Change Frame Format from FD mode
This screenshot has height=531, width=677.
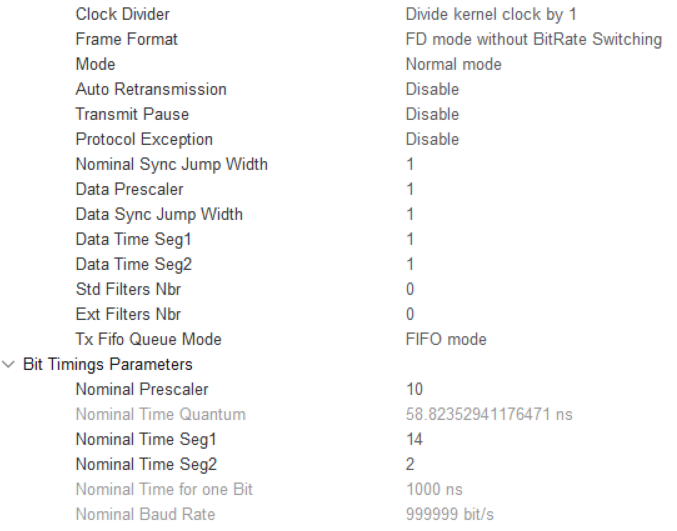coord(533,39)
